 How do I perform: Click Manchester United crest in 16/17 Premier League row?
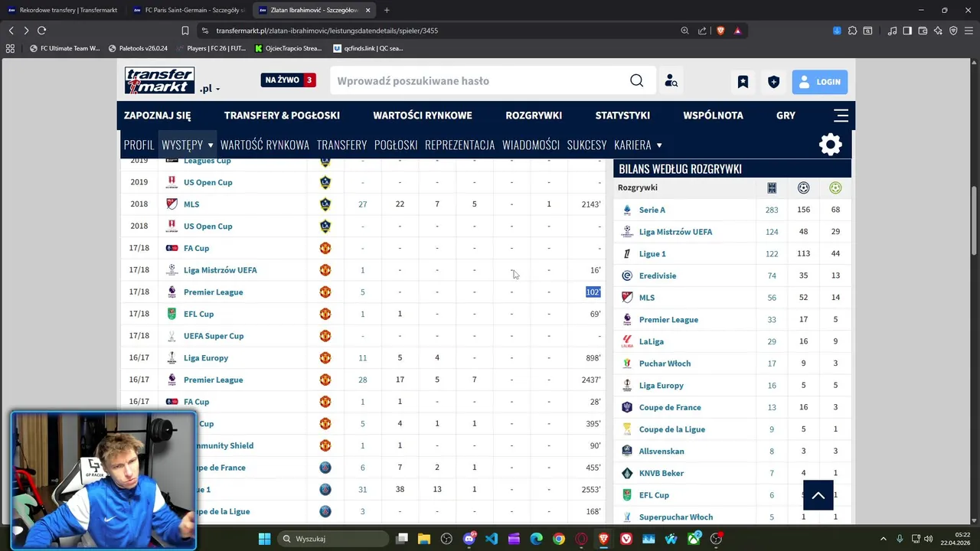(325, 380)
